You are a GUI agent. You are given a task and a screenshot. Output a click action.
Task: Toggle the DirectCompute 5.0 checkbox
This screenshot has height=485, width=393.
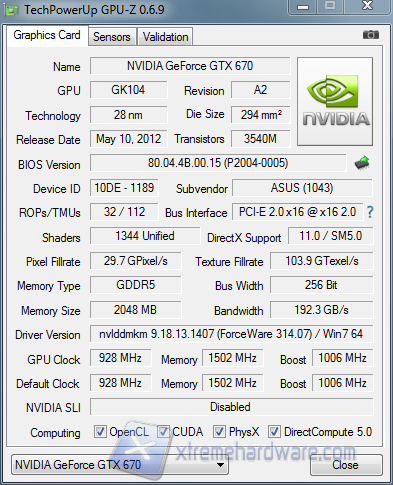tap(274, 432)
